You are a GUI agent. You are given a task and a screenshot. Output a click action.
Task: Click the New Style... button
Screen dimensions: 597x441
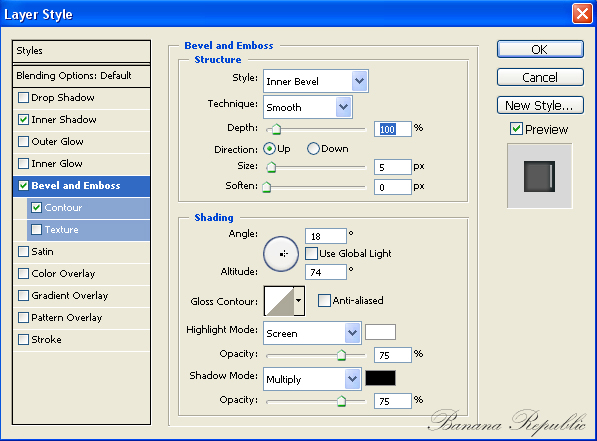[x=540, y=105]
